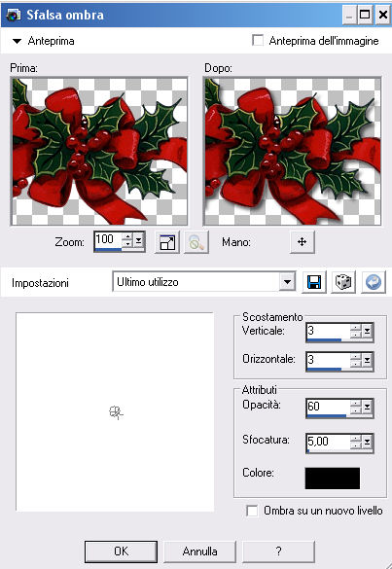Click the shadow offset crosshair handle
392x569 pixels.
(x=116, y=412)
